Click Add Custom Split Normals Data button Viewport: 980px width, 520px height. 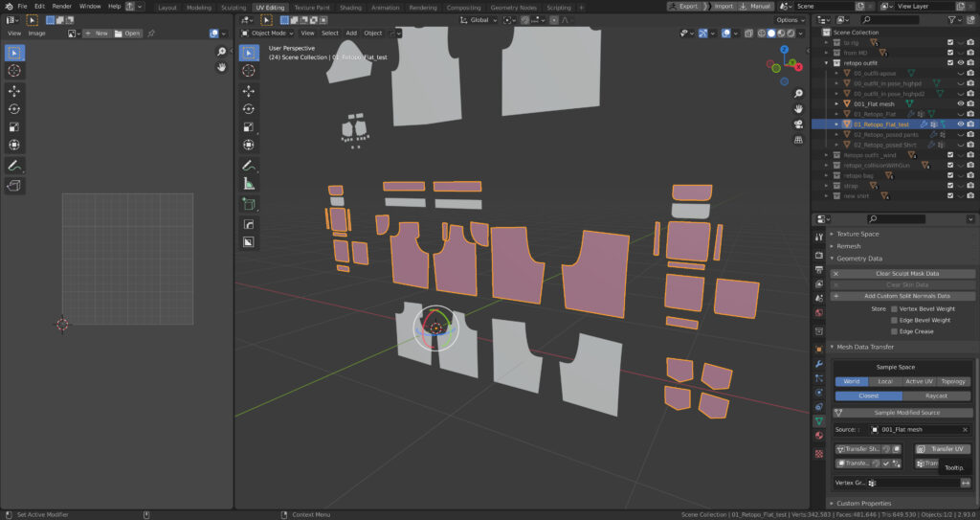point(903,296)
